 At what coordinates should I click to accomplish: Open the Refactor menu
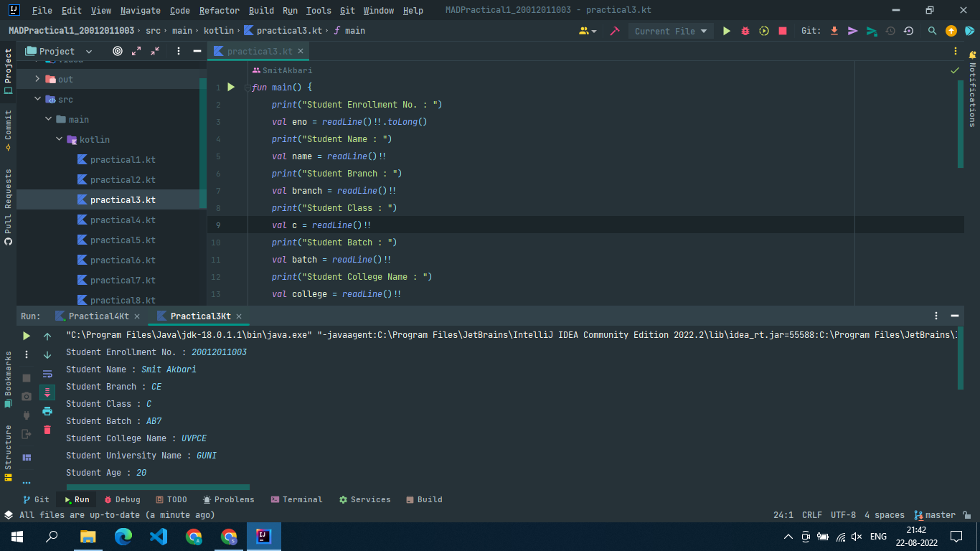tap(220, 10)
